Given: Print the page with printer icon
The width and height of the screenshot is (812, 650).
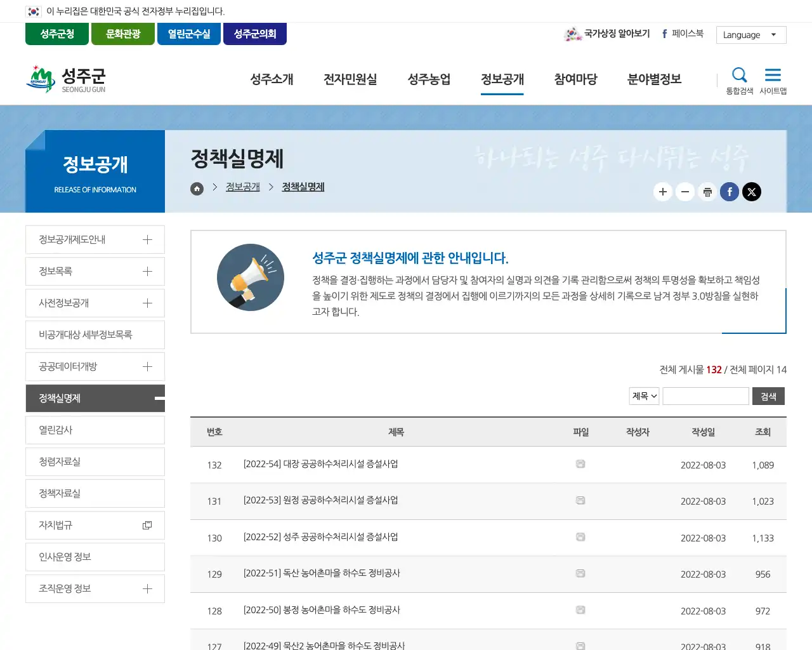Looking at the screenshot, I should coord(707,192).
